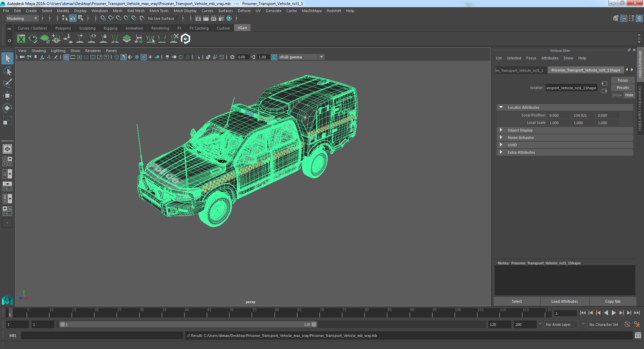Jump to start of playback range
The width and height of the screenshot is (644, 349).
(583, 313)
